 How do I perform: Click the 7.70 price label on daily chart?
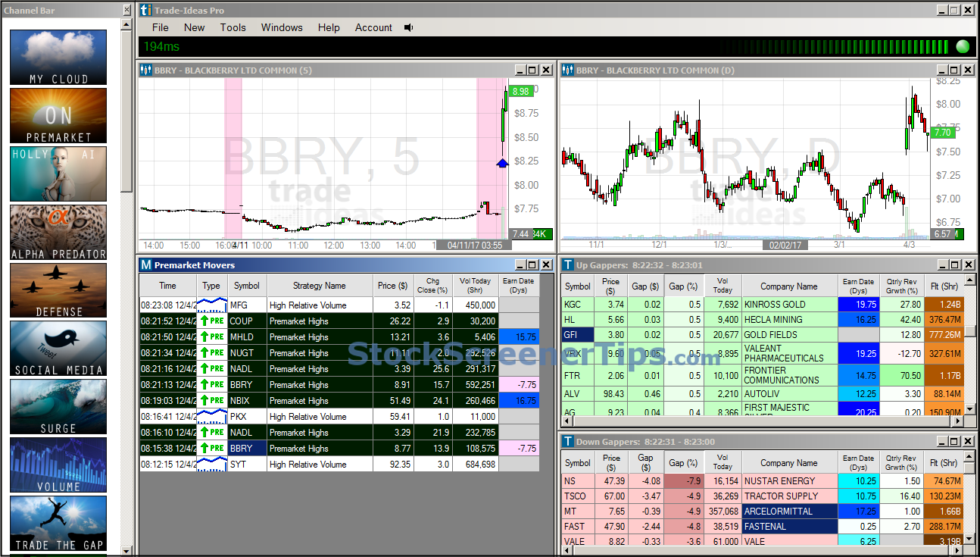(942, 133)
